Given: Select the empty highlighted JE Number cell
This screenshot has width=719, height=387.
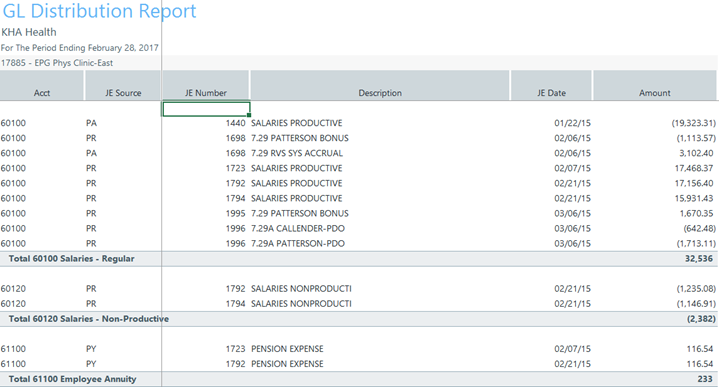Looking at the screenshot, I should coord(206,109).
